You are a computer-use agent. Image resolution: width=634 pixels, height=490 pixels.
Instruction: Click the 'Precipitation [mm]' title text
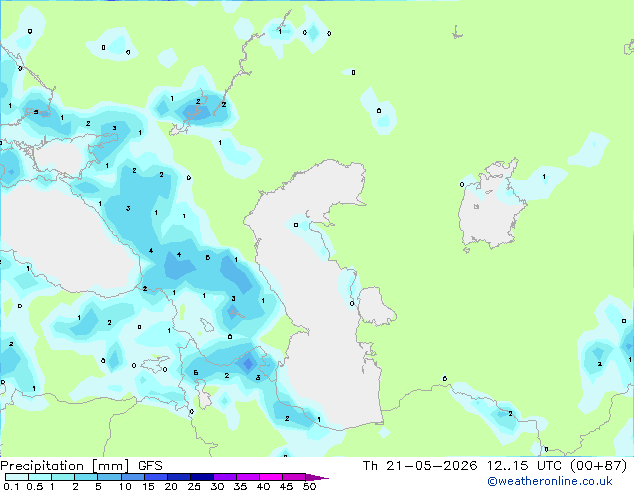point(65,466)
